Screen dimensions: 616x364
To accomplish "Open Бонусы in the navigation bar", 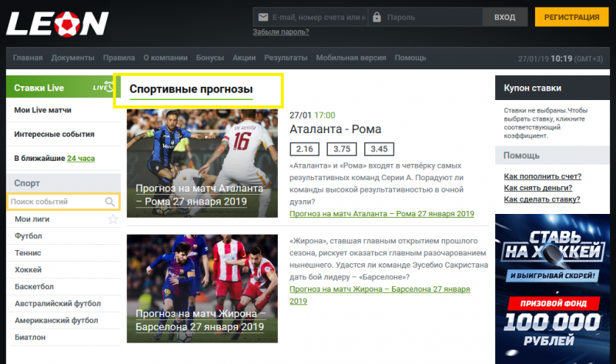I will tap(209, 58).
